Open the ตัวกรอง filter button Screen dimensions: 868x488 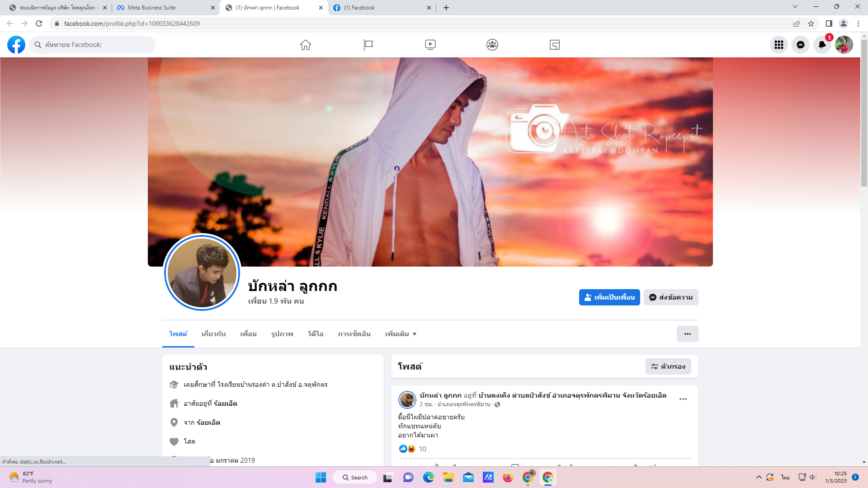point(668,366)
